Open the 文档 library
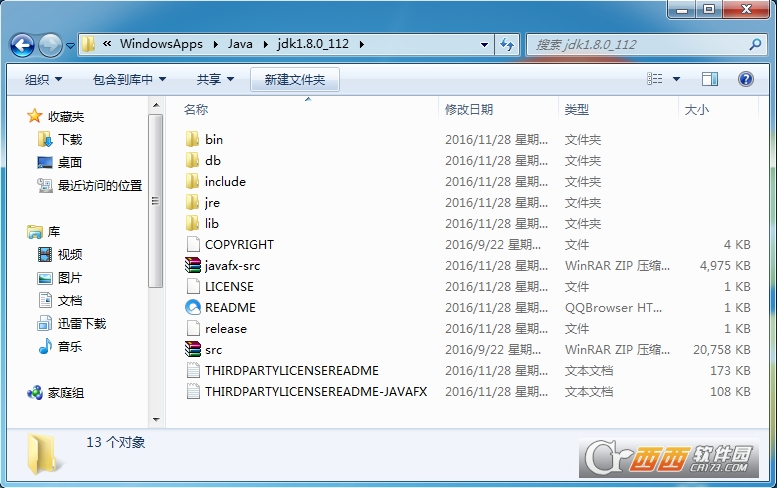 [70, 301]
